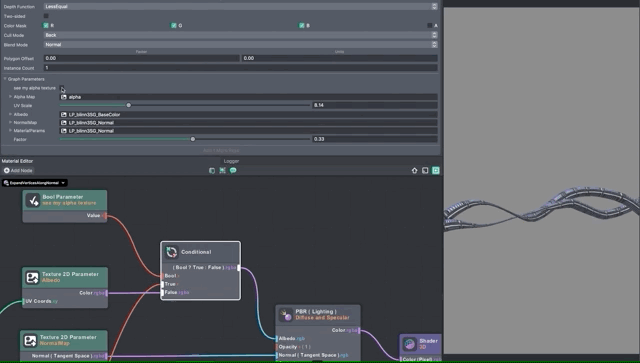Select the Material Editor tab
Screen dimensions: 640x363
[18, 161]
